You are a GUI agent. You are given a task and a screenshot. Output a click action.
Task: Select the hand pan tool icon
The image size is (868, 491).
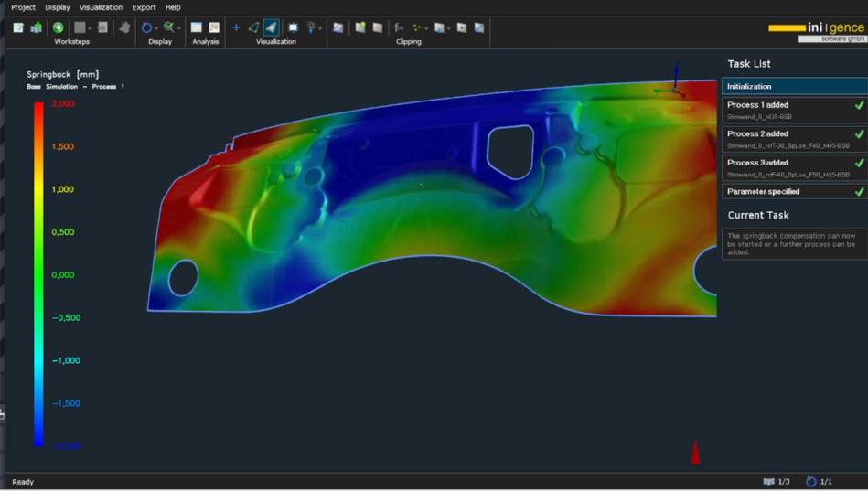[124, 27]
